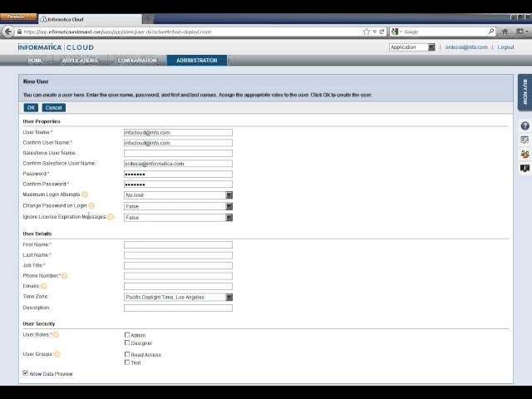This screenshot has width=532, height=399.
Task: Click the browser back arrow button
Action: 7,32
